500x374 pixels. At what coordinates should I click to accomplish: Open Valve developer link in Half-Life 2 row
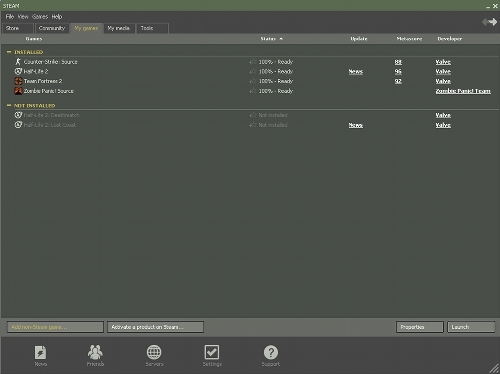443,72
